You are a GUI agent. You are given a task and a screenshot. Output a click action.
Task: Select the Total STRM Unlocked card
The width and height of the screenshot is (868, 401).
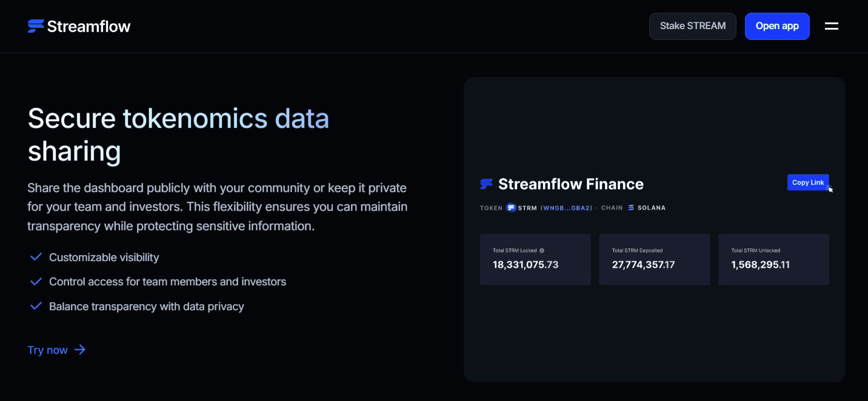(774, 259)
